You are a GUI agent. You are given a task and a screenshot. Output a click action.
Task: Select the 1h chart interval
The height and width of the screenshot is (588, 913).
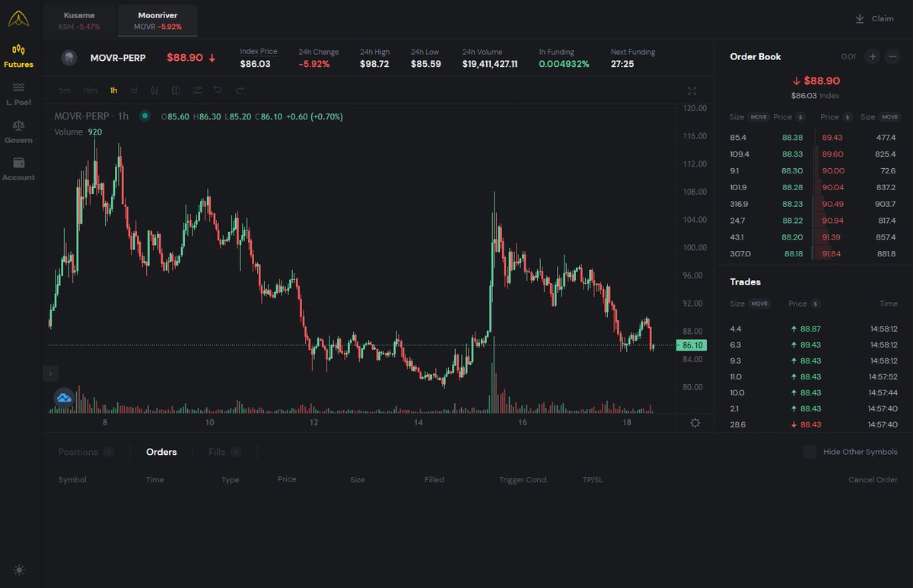click(x=113, y=91)
